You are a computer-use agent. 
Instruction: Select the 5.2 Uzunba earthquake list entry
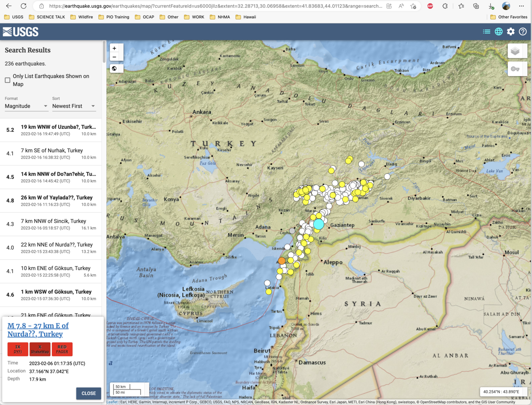point(51,130)
